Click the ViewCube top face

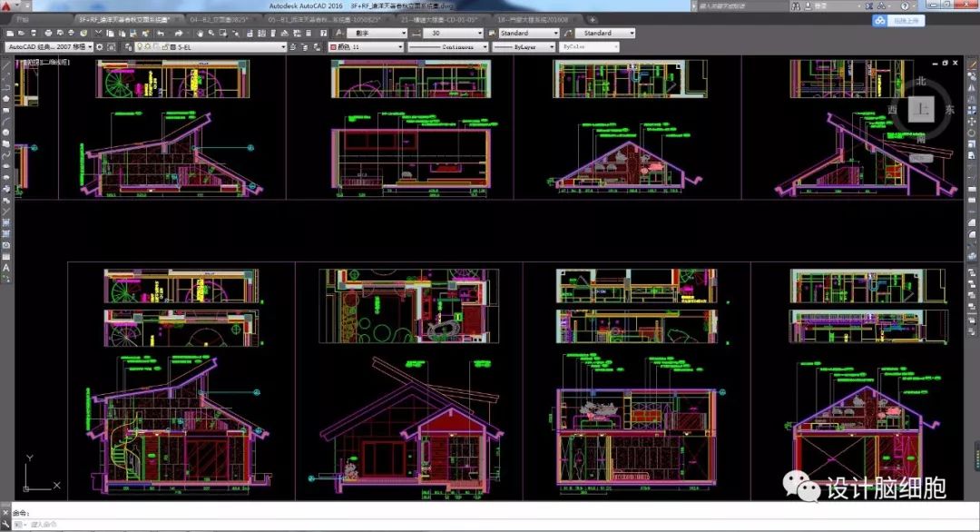pyautogui.click(x=922, y=110)
